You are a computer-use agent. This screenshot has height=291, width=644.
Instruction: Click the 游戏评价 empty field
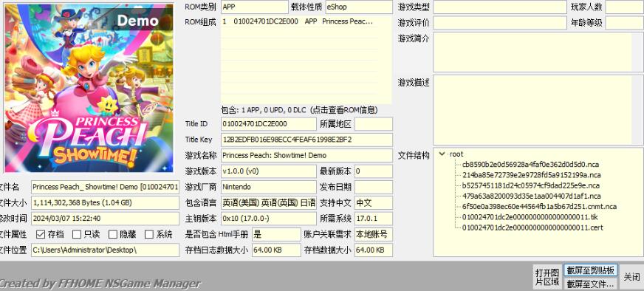[x=500, y=23]
